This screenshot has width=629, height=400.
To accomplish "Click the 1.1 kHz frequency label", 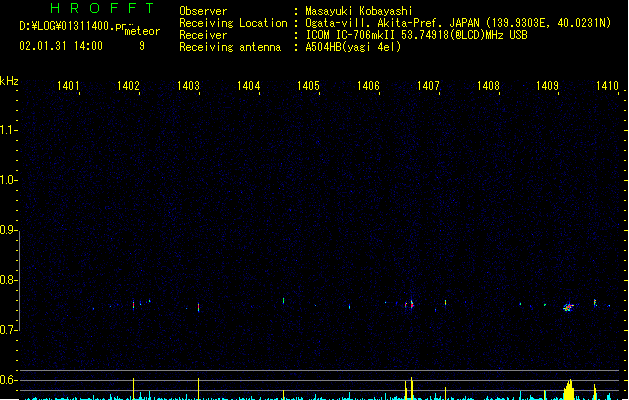I will (x=8, y=130).
